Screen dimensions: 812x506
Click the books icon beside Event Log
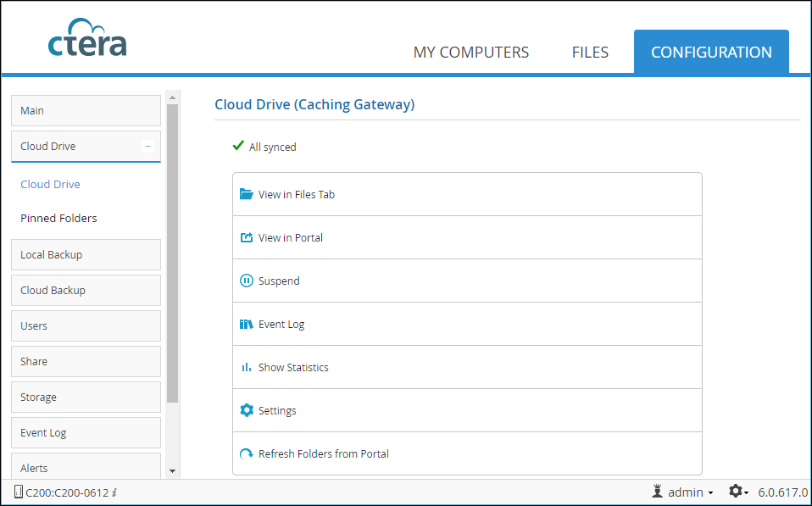247,325
